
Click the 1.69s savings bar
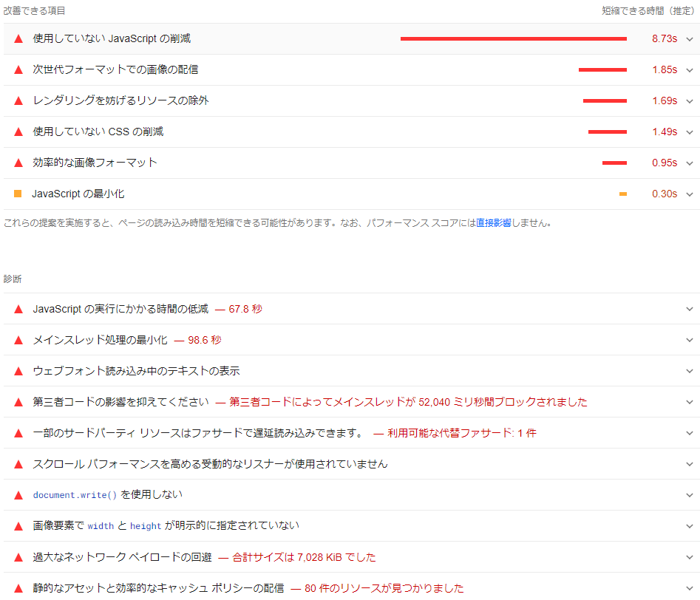(605, 101)
